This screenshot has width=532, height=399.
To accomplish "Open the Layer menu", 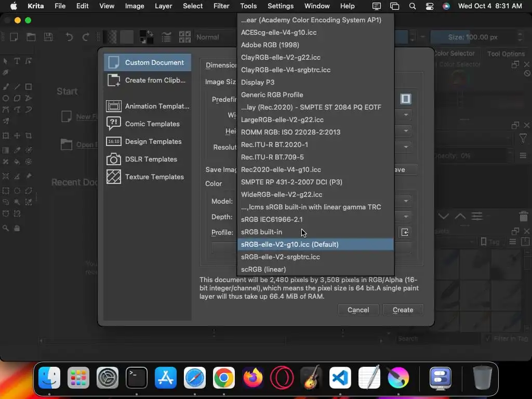I will point(163,6).
